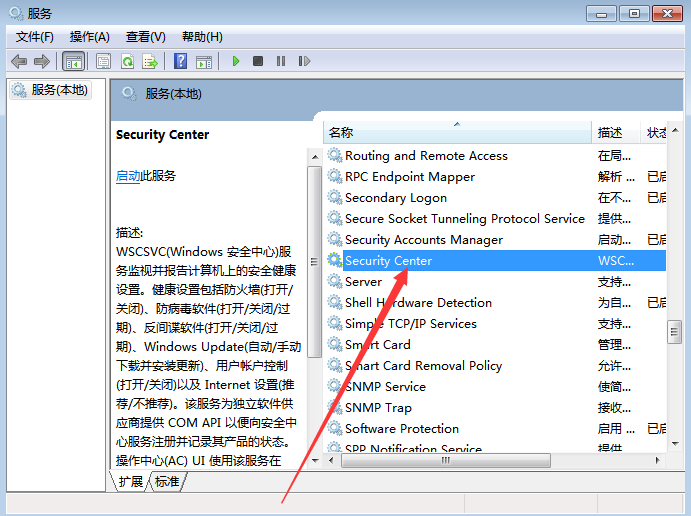The width and height of the screenshot is (691, 516).
Task: Select the Routing and Remote Access service
Action: click(x=426, y=156)
